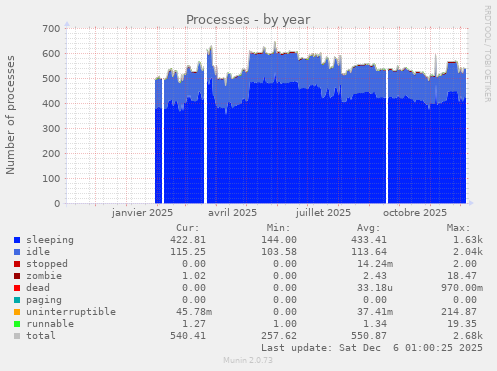Click idle average value 113.64

coord(369,252)
